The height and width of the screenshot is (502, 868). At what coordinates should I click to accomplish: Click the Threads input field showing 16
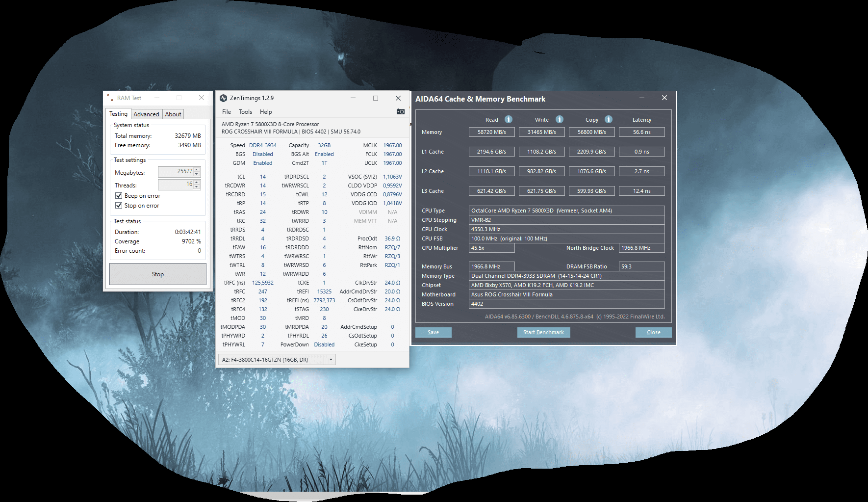pyautogui.click(x=176, y=185)
